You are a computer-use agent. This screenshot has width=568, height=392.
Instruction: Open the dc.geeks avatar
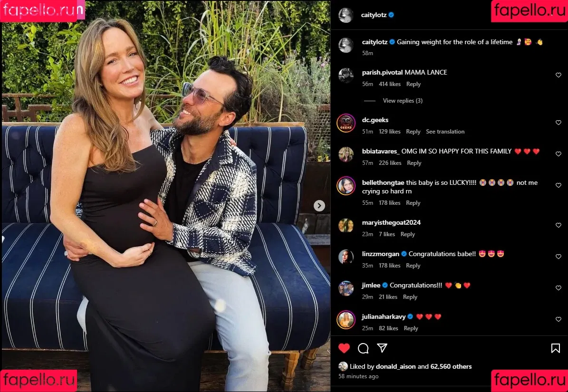coord(346,123)
